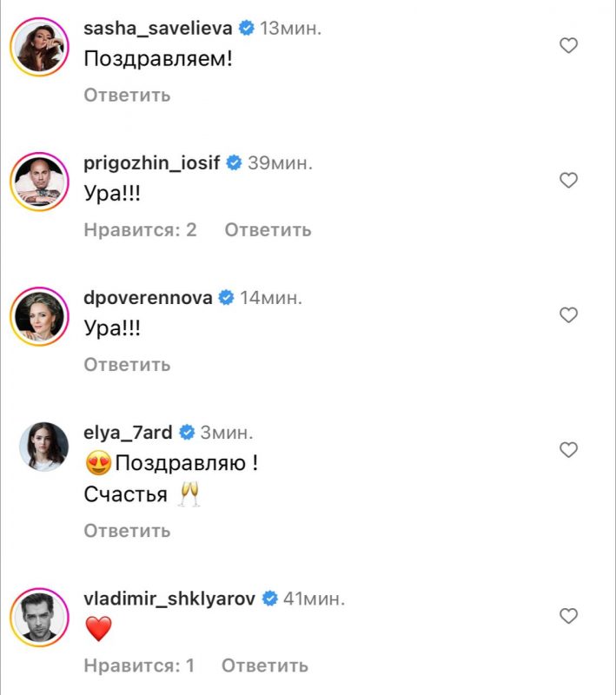The width and height of the screenshot is (616, 695).
Task: Reply to vladimir_shklyarov's heart comment
Action: tap(265, 665)
